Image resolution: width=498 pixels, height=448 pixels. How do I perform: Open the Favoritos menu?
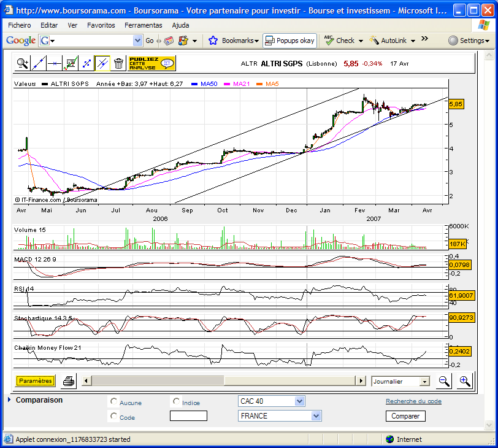(x=101, y=25)
